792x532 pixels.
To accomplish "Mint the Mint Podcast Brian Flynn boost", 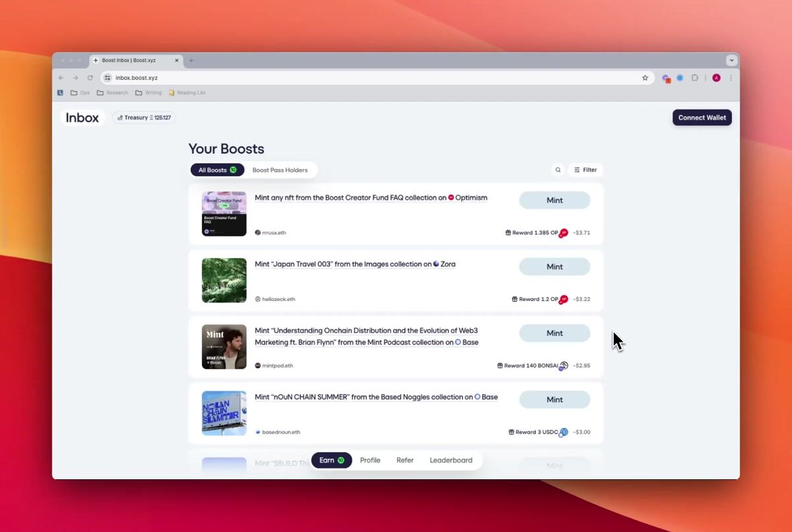I will (554, 333).
